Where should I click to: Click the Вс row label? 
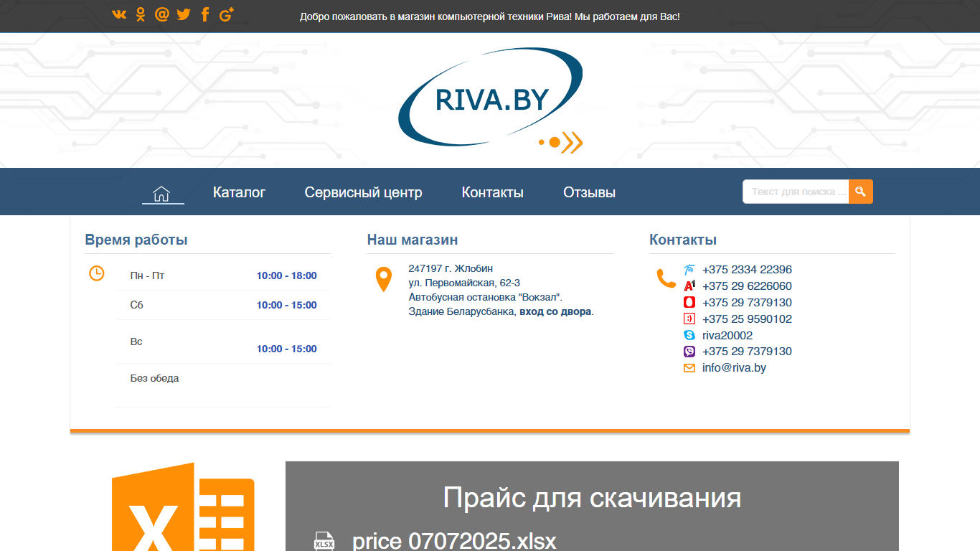pyautogui.click(x=136, y=342)
